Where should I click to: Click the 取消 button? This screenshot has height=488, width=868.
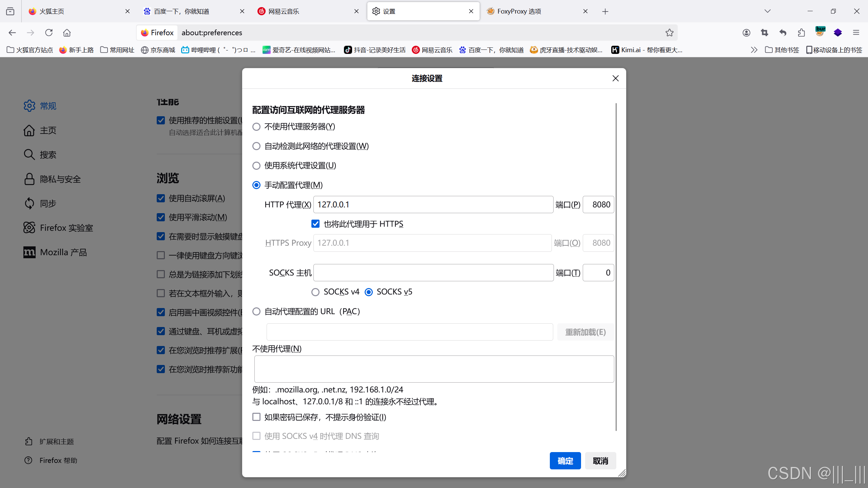click(x=600, y=461)
